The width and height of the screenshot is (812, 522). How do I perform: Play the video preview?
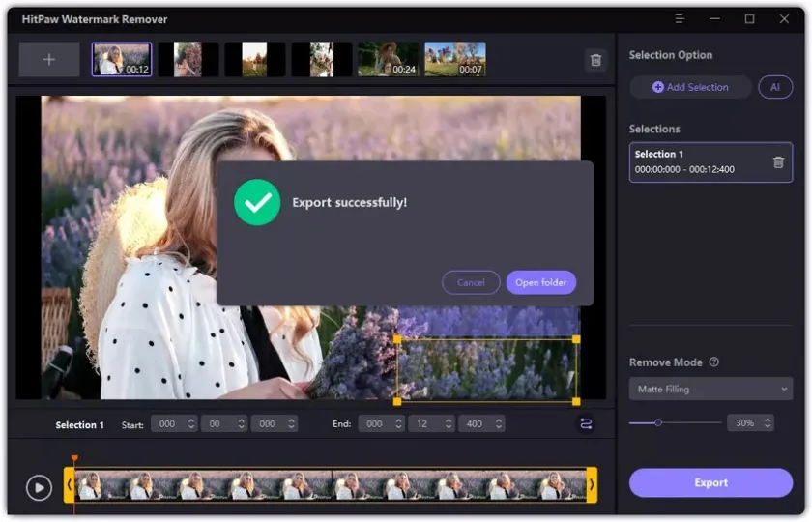39,487
